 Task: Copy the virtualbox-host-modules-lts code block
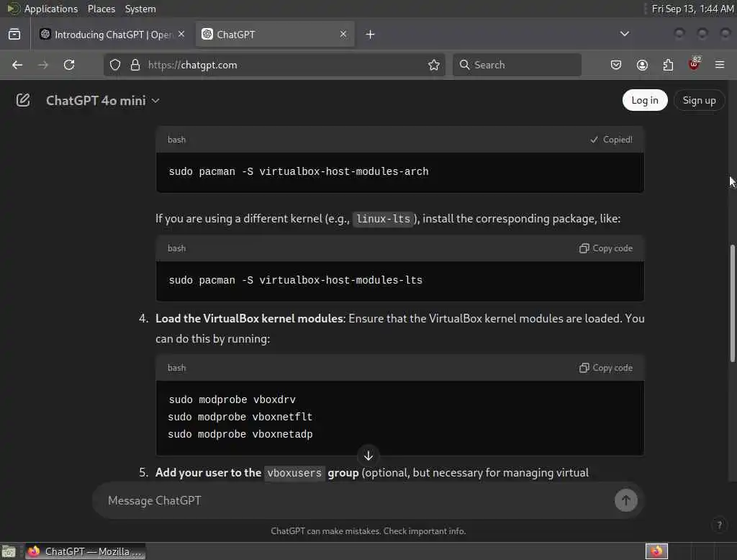pyautogui.click(x=606, y=248)
